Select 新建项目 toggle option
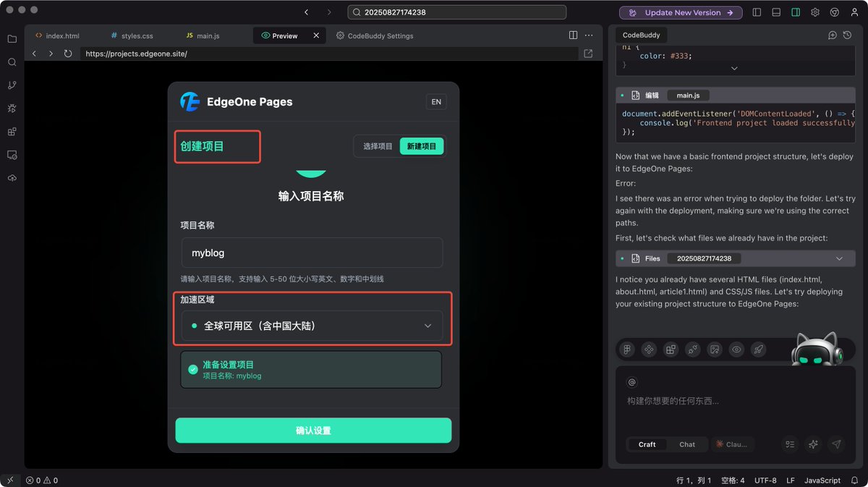 point(422,146)
